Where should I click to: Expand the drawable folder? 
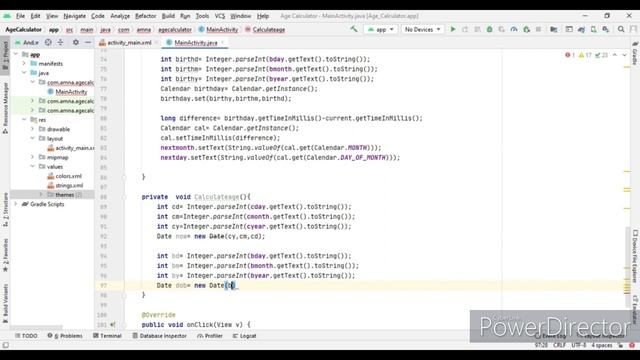click(x=33, y=129)
